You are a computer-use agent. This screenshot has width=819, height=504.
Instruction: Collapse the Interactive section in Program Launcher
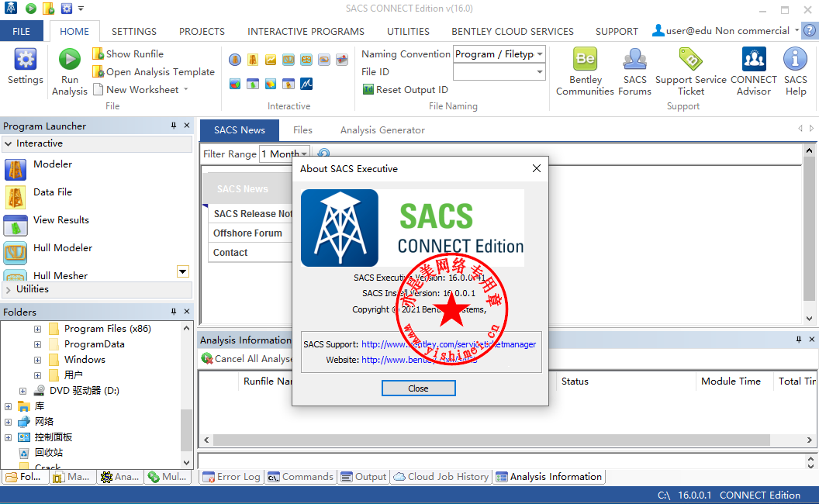(x=9, y=143)
